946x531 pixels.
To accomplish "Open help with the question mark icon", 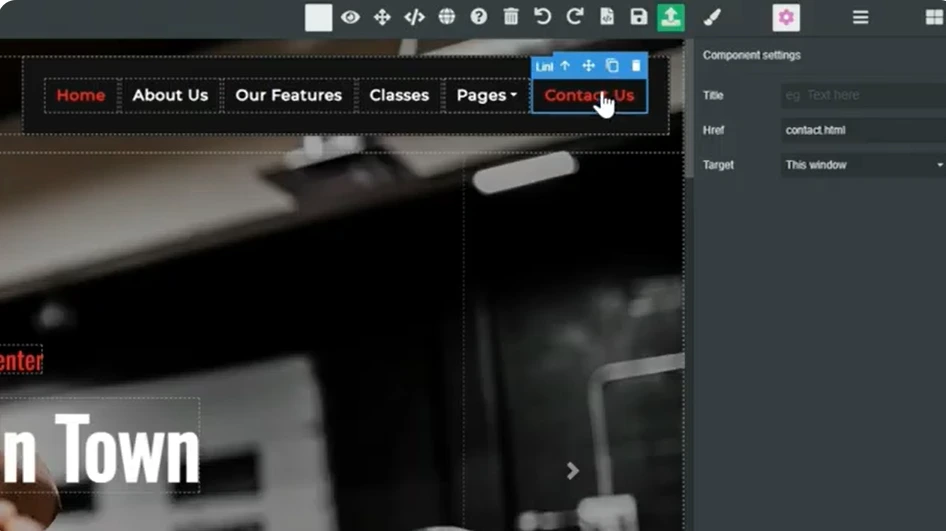I will pos(479,17).
